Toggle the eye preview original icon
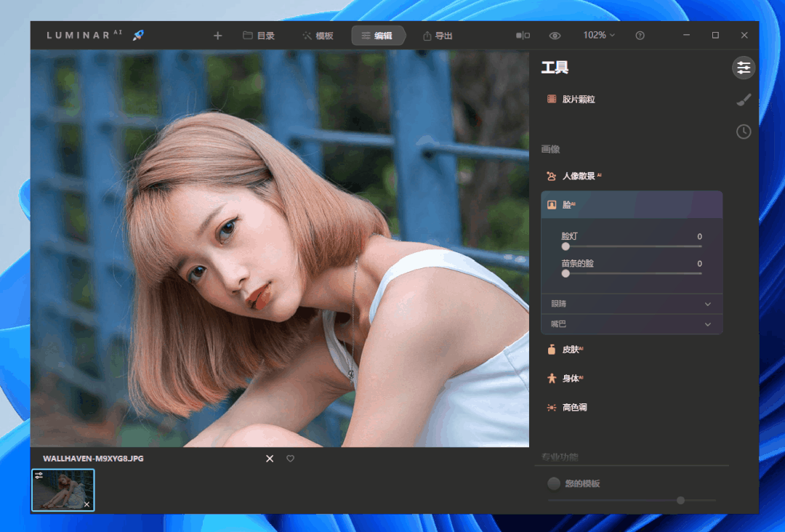This screenshot has height=532, width=785. (x=555, y=36)
